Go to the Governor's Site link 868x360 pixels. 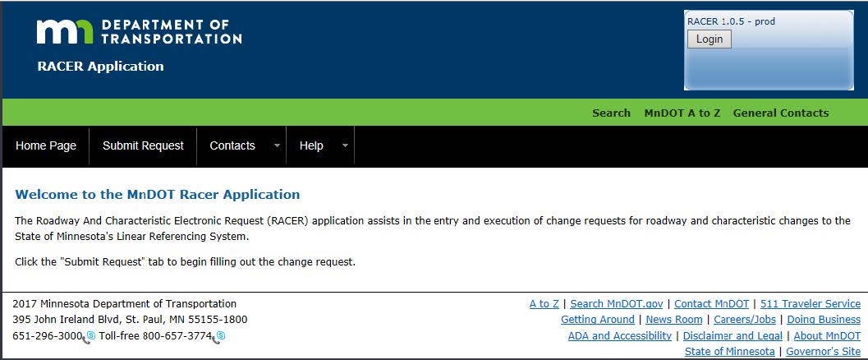(823, 352)
